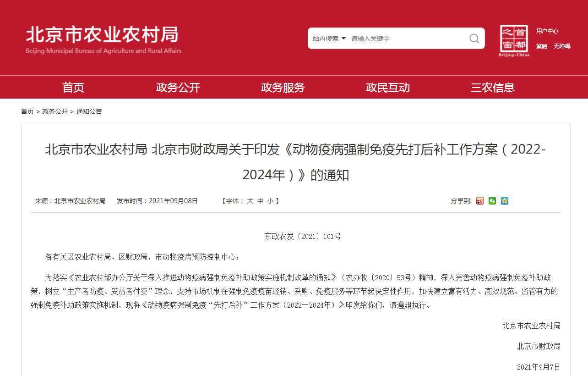This screenshot has width=588, height=376.
Task: Set font size to small (小)
Action: tap(270, 201)
